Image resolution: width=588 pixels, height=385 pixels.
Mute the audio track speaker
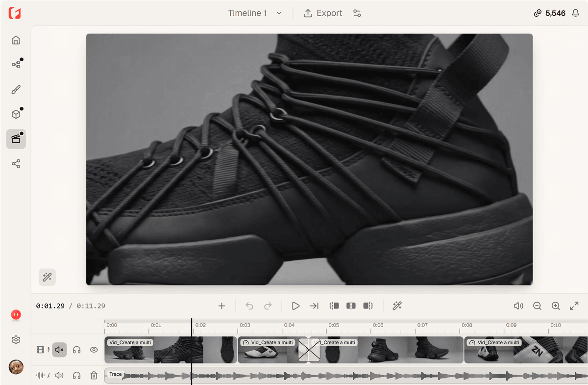[x=59, y=375]
